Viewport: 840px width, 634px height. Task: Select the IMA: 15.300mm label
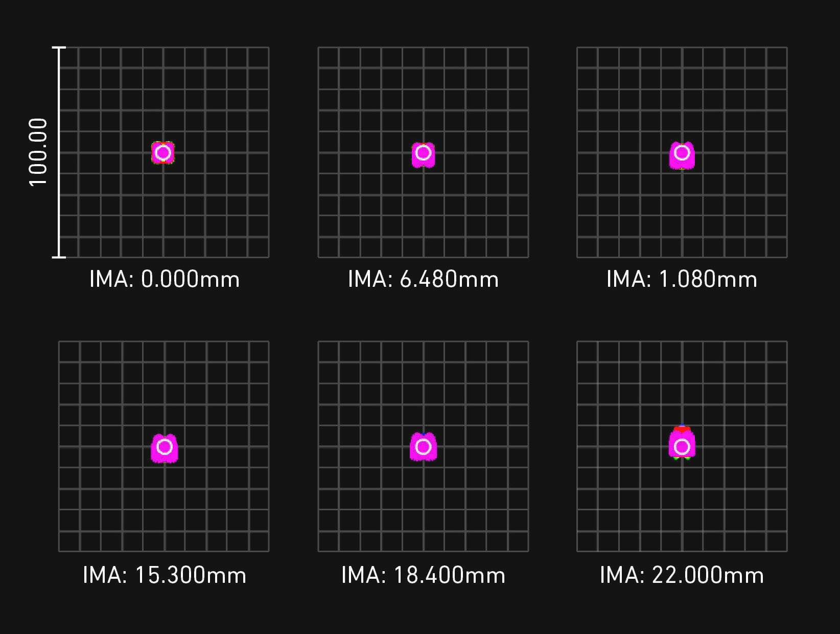click(x=165, y=575)
